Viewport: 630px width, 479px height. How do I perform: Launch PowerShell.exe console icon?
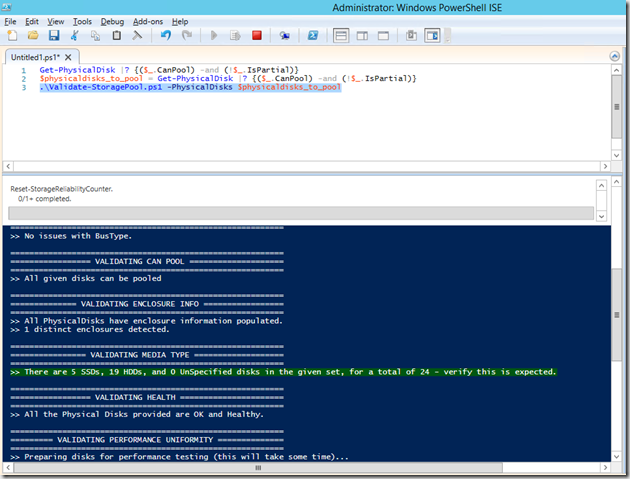pyautogui.click(x=313, y=36)
